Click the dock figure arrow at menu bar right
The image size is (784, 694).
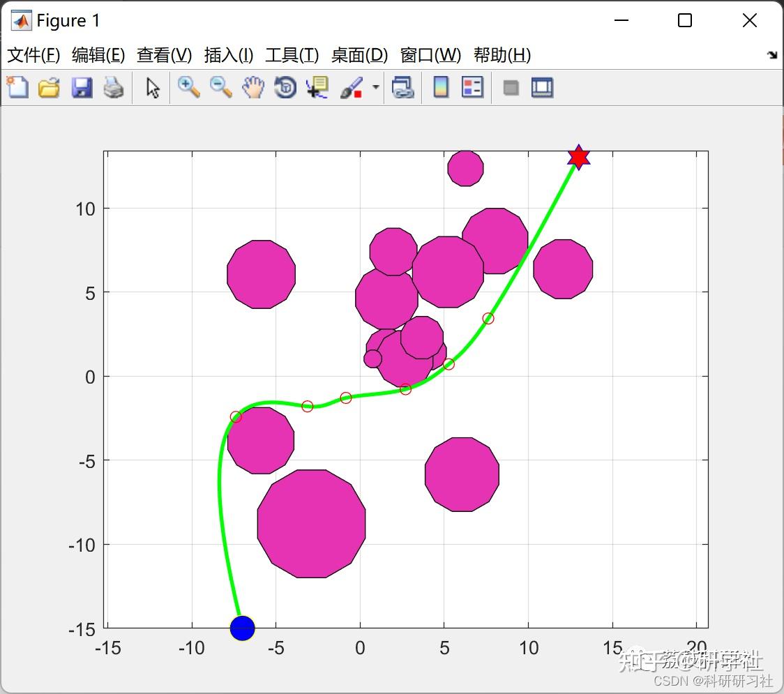click(773, 55)
